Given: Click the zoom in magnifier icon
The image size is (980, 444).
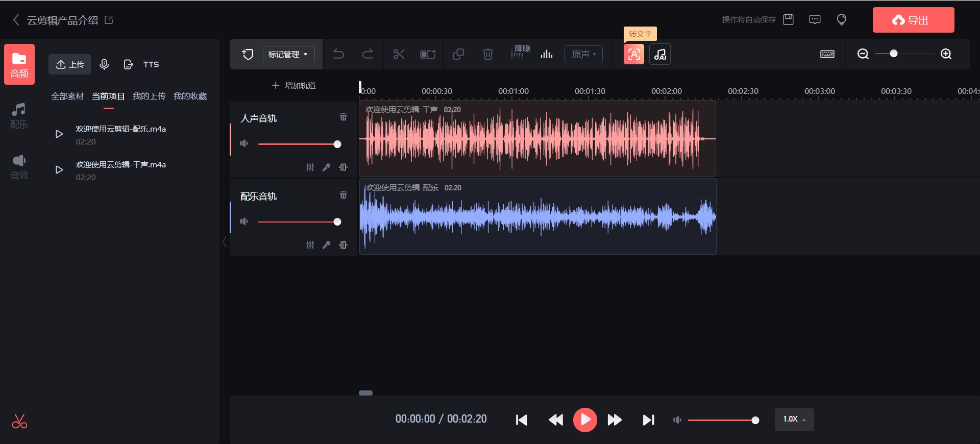Looking at the screenshot, I should (x=946, y=54).
